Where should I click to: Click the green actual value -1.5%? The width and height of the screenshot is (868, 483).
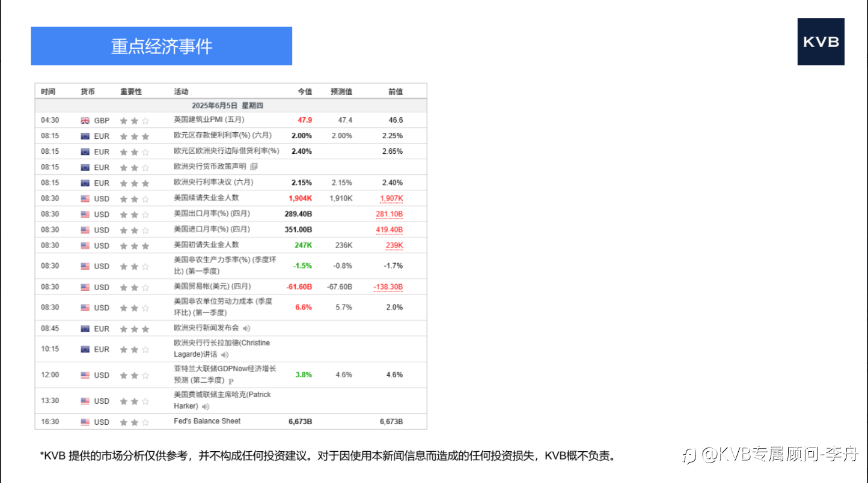[x=302, y=266]
